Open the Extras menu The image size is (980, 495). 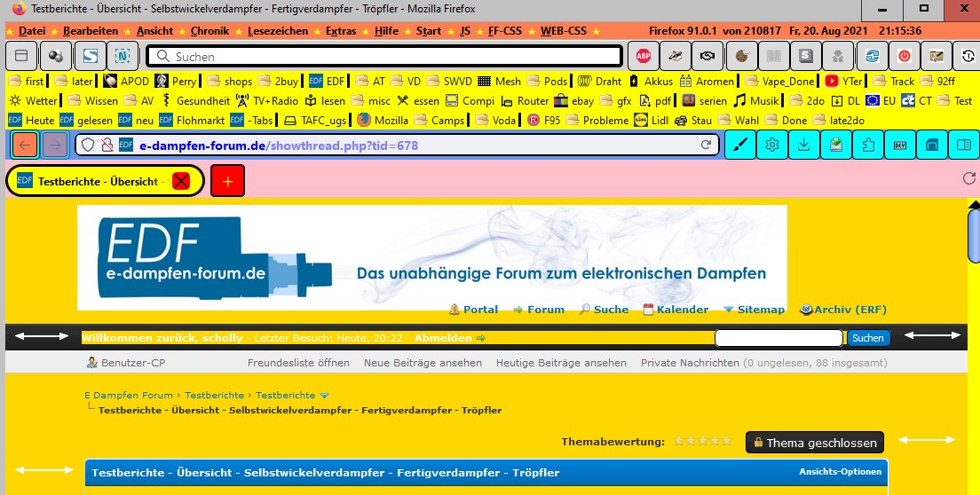340,30
